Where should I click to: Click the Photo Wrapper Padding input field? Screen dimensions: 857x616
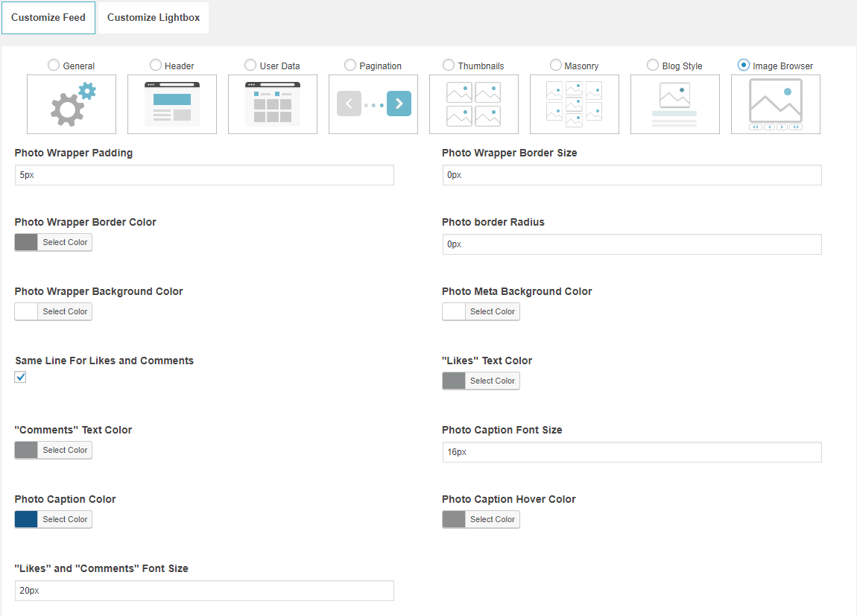pos(204,175)
